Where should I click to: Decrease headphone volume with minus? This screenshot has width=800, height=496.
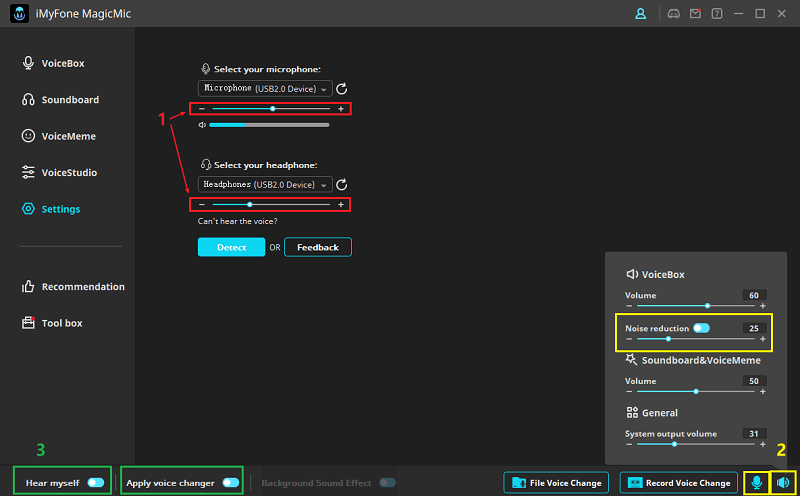click(202, 205)
